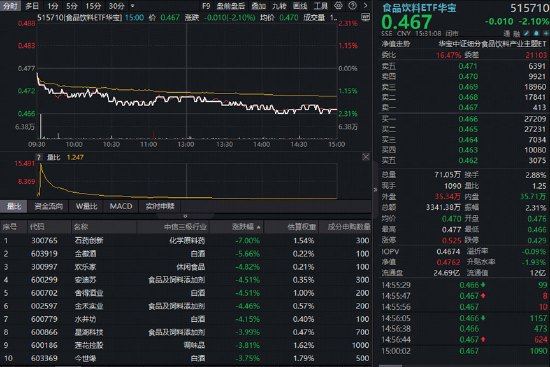Toggle 盘前盘后 display
This screenshot has width=550, height=367.
[230, 6]
